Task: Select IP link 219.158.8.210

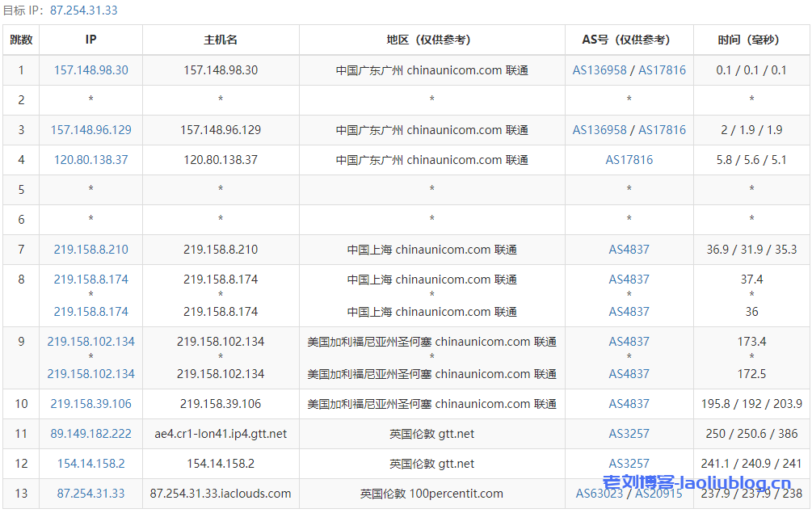Action: 90,250
